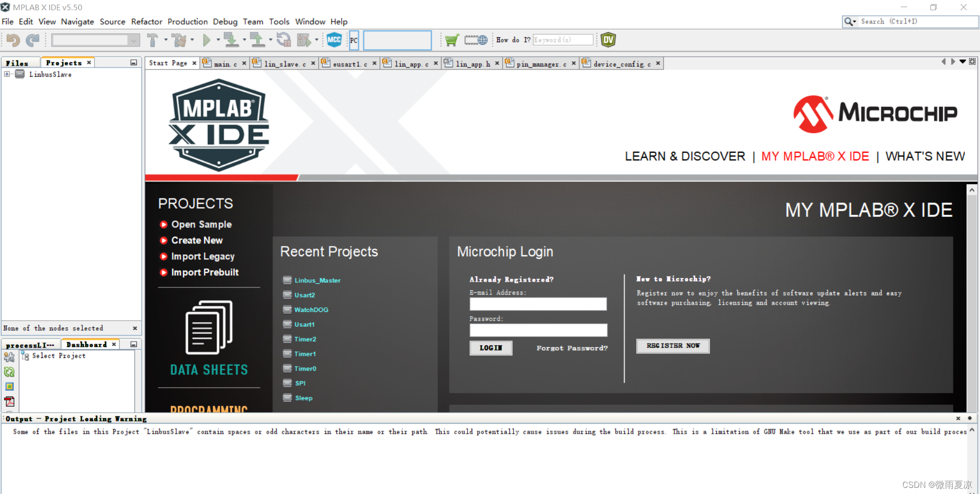Click the Build Project hammer icon
This screenshot has width=980, height=494.
[x=153, y=40]
